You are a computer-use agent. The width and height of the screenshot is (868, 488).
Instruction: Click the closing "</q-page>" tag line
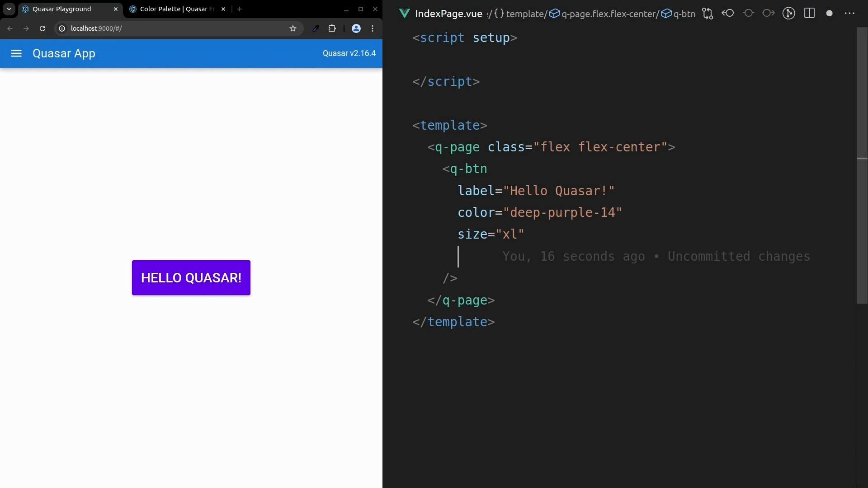461,300
